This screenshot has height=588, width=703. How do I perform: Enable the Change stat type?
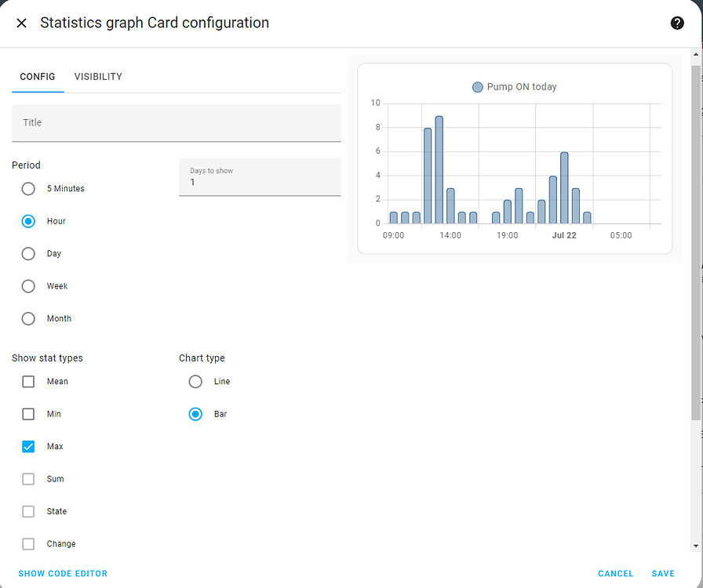tap(28, 543)
